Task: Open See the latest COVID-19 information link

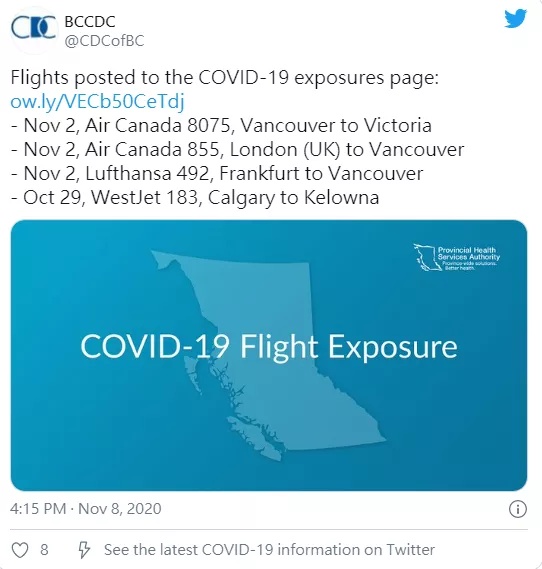Action: 269,549
